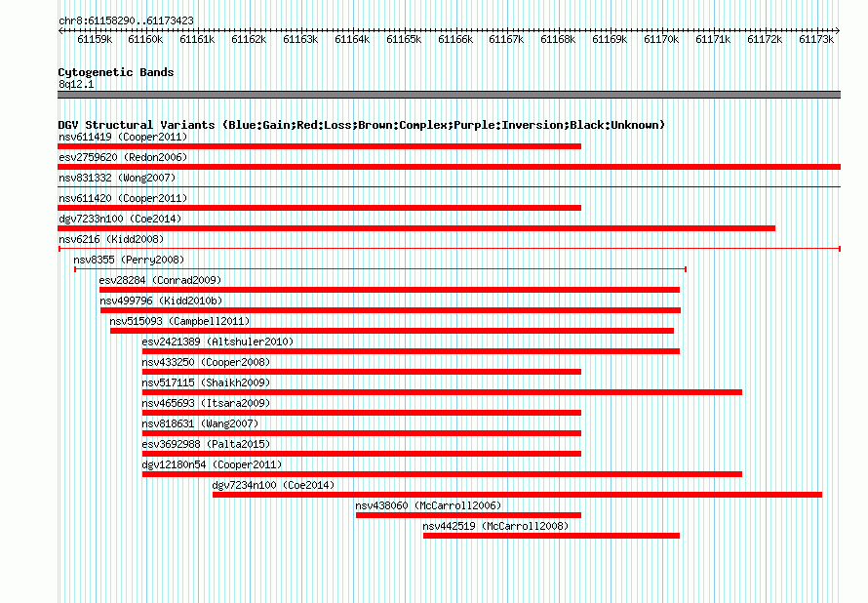The height and width of the screenshot is (603, 868).
Task: Click the 61163k ruler label
Action: 300,39
